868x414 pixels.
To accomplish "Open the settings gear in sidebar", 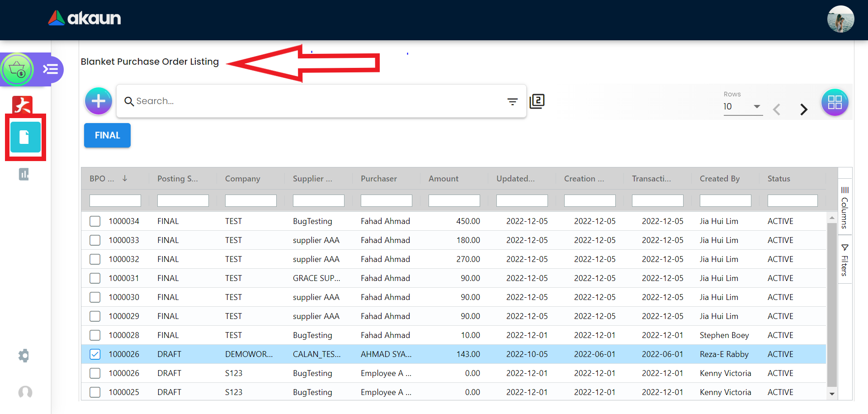I will [24, 356].
